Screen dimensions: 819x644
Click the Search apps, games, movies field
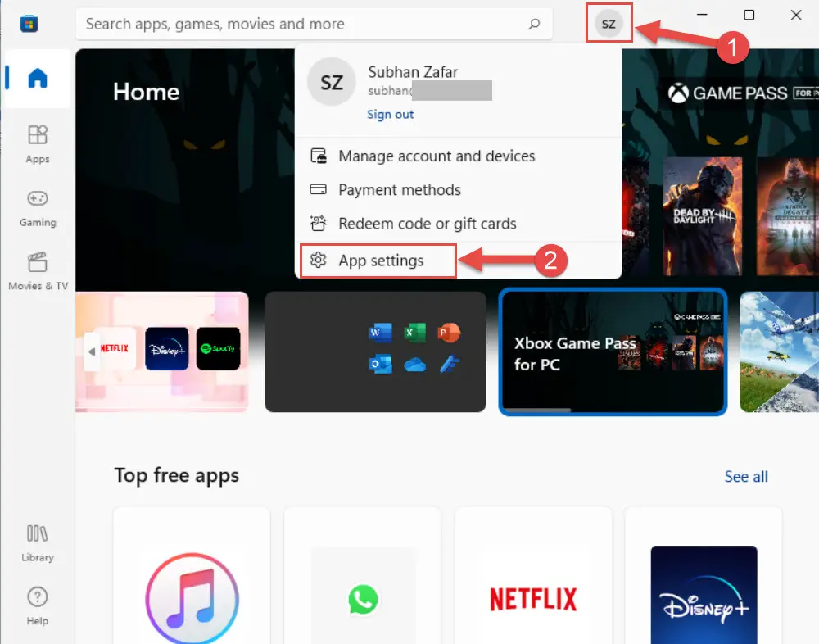(314, 24)
